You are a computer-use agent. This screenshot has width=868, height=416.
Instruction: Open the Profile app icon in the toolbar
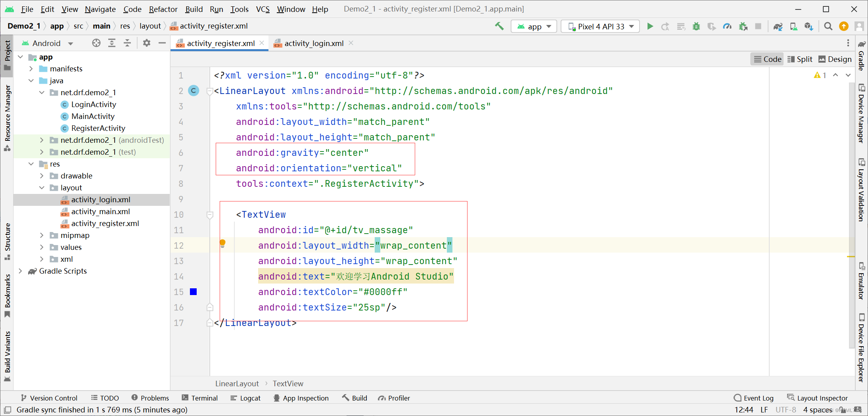(x=727, y=26)
